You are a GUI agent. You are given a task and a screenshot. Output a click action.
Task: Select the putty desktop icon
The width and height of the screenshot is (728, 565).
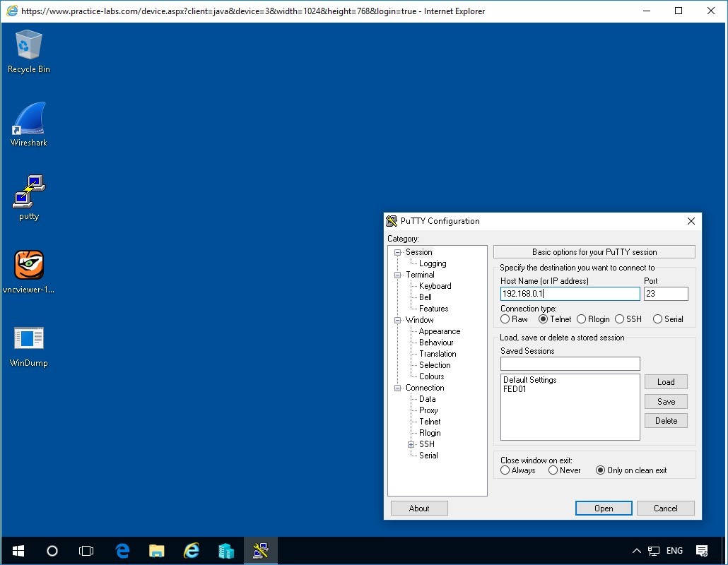tap(28, 198)
